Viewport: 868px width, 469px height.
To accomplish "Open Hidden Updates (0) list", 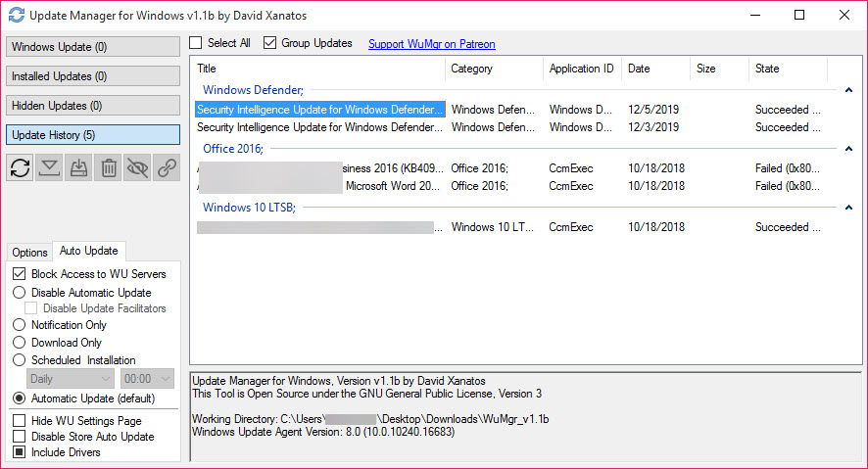I will coord(93,106).
